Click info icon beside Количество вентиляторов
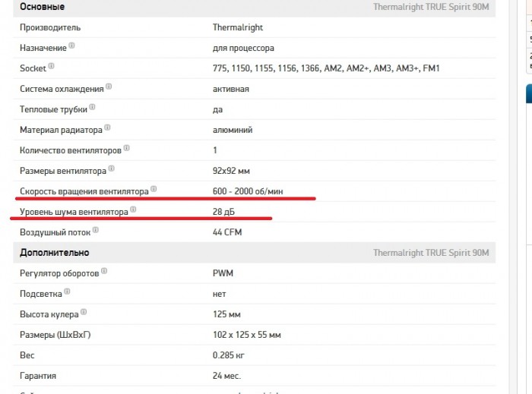532x394 pixels. tap(127, 148)
